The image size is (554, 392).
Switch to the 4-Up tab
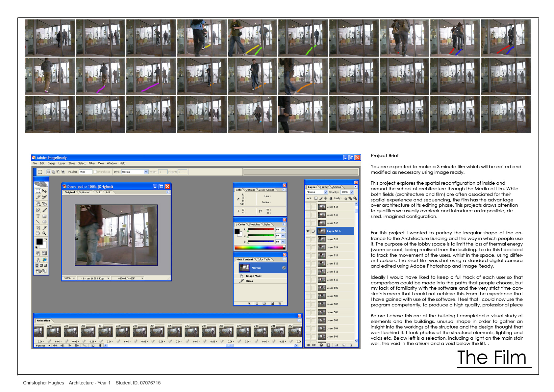[x=108, y=192]
